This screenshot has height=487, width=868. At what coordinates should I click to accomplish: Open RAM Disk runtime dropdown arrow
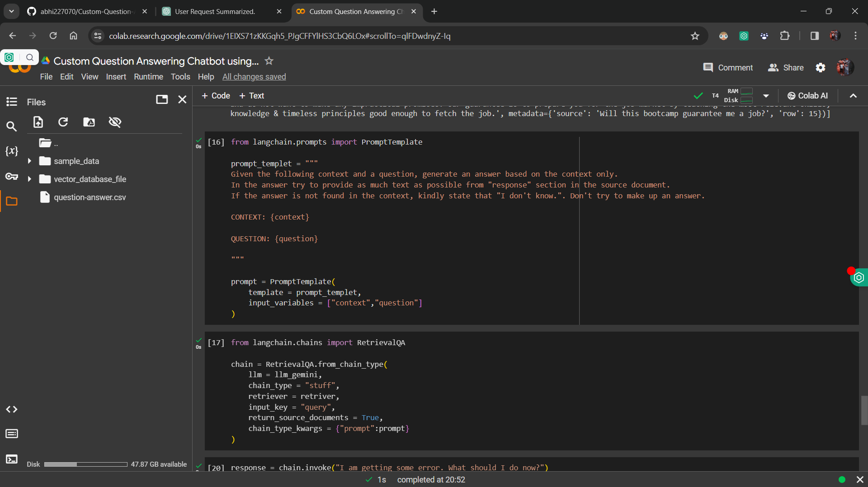click(766, 96)
